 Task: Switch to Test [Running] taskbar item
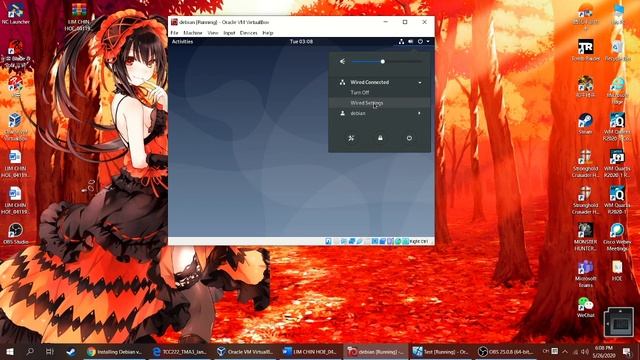440,351
